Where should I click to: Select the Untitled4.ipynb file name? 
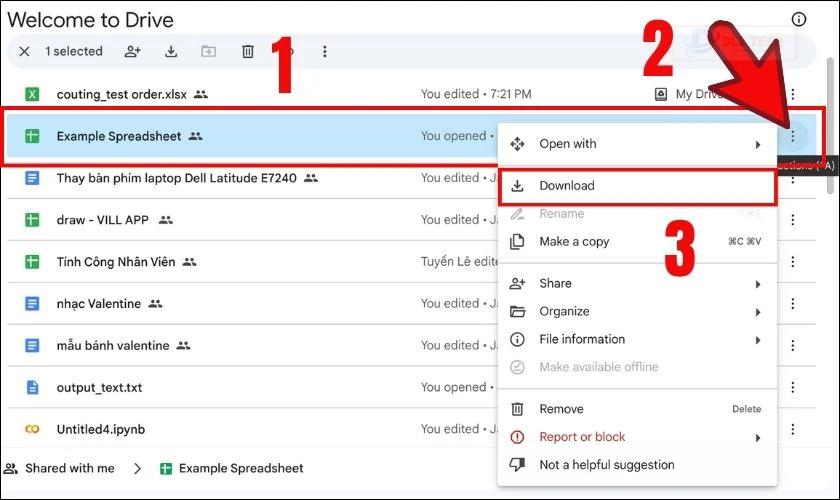point(101,429)
